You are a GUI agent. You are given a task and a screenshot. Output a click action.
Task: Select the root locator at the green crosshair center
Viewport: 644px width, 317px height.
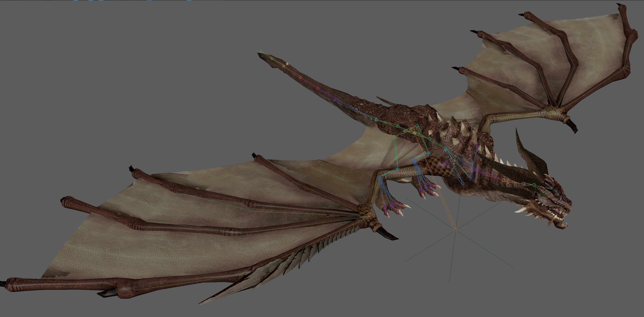455,230
